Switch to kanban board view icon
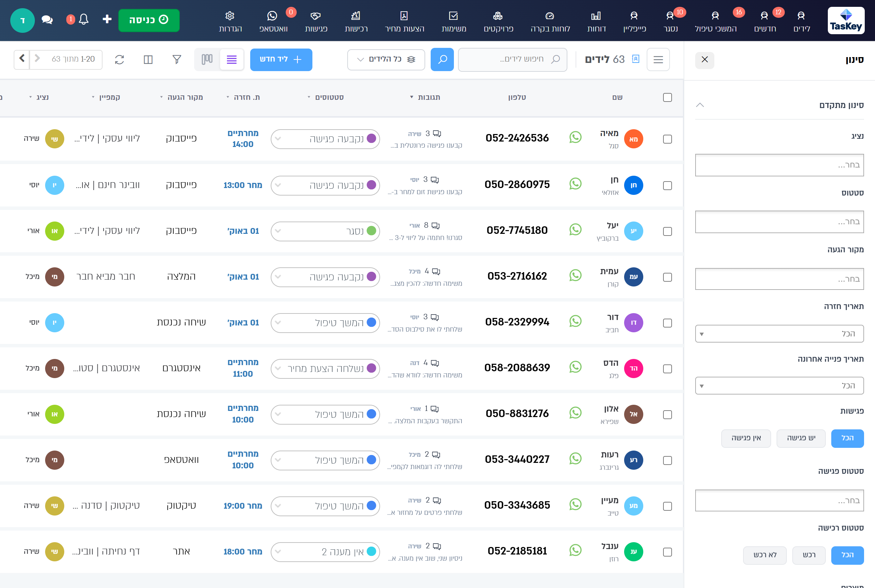This screenshot has height=588, width=875. 207,59
